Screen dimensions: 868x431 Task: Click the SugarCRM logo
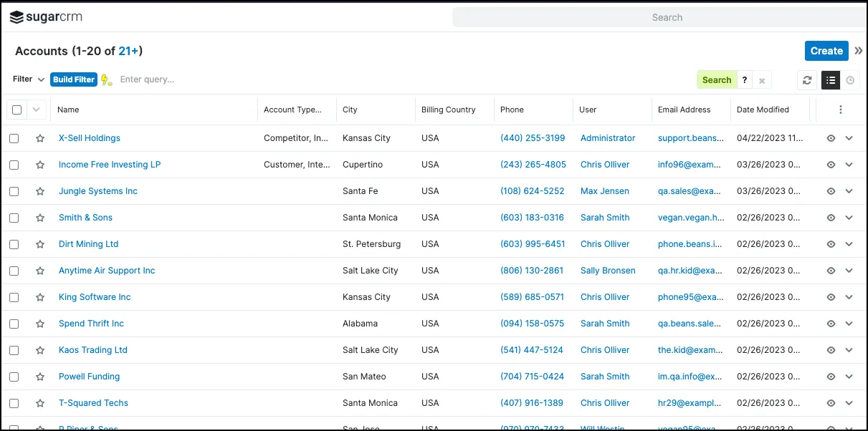tap(47, 17)
